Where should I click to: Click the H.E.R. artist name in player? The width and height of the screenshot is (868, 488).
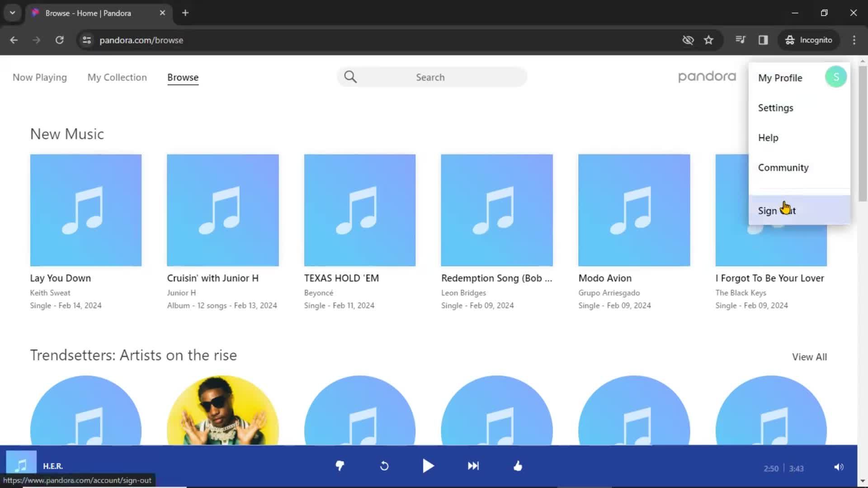coord(53,466)
